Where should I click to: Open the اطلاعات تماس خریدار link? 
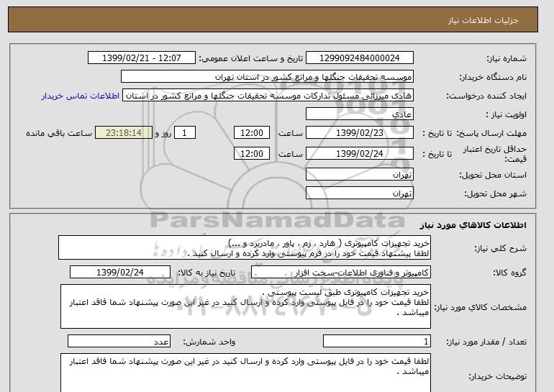tap(80, 96)
